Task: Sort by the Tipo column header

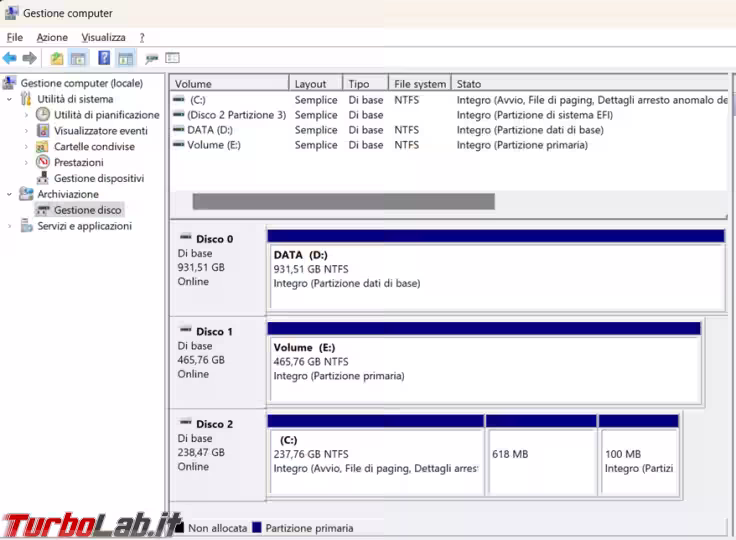Action: 366,84
